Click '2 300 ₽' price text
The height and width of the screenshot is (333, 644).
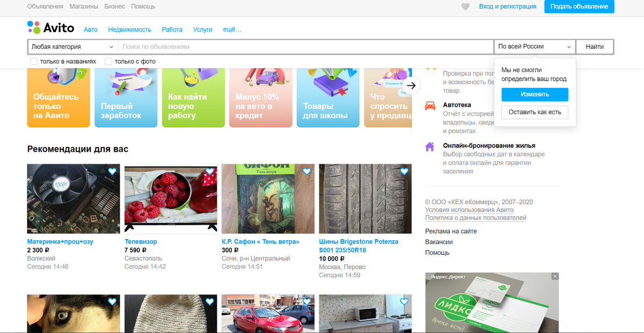38,250
